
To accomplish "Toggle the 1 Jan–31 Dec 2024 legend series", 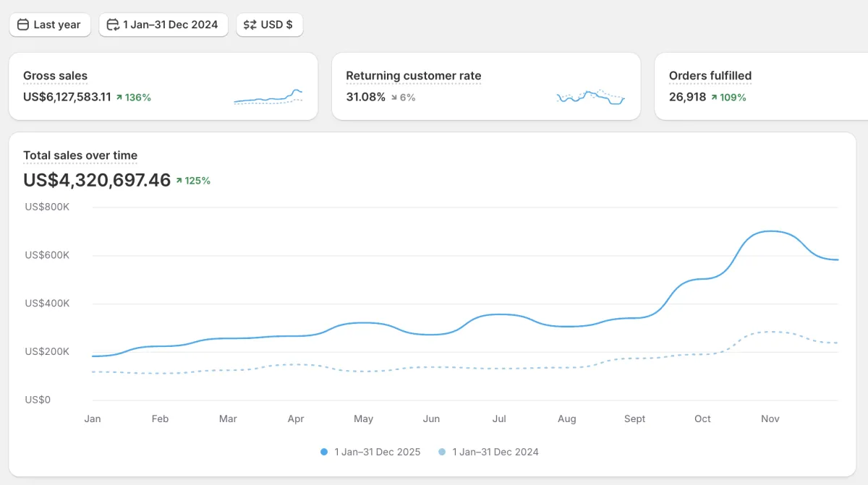I will pyautogui.click(x=495, y=452).
